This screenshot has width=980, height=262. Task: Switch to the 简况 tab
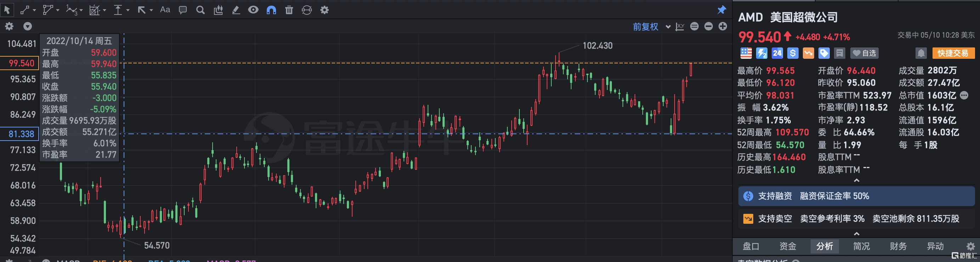862,246
